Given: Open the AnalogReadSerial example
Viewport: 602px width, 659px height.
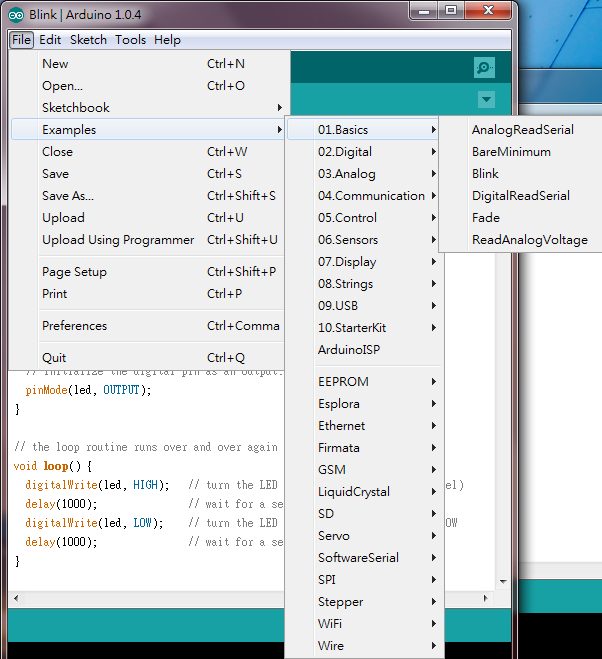Looking at the screenshot, I should 522,129.
